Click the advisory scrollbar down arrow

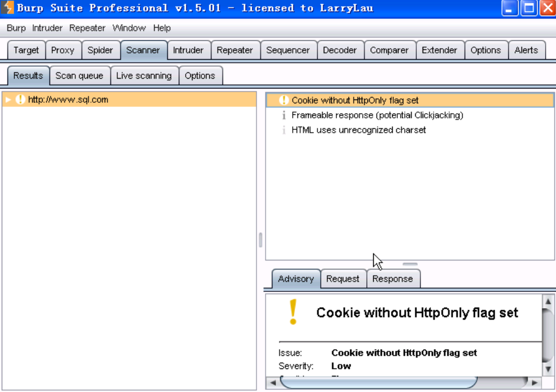click(x=548, y=369)
